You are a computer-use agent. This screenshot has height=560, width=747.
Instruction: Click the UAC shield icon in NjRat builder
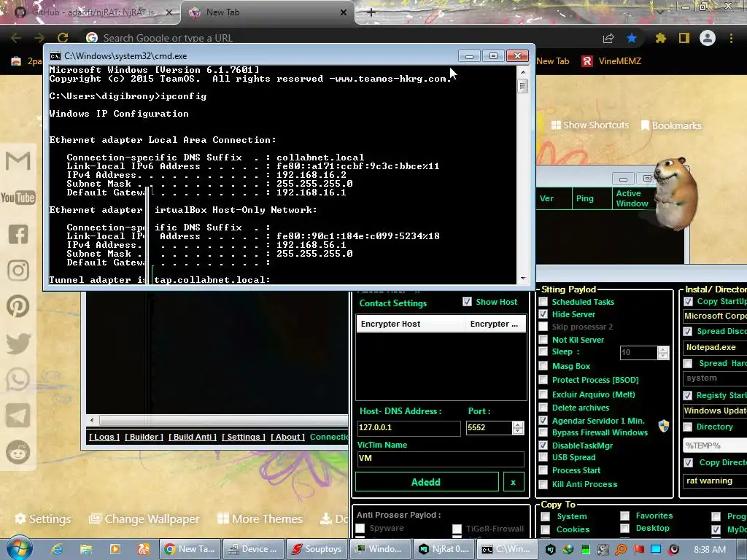click(664, 426)
